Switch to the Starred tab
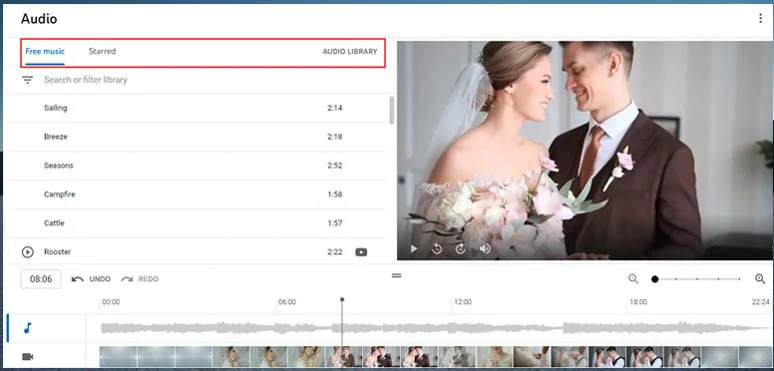The image size is (774, 371). pos(102,51)
